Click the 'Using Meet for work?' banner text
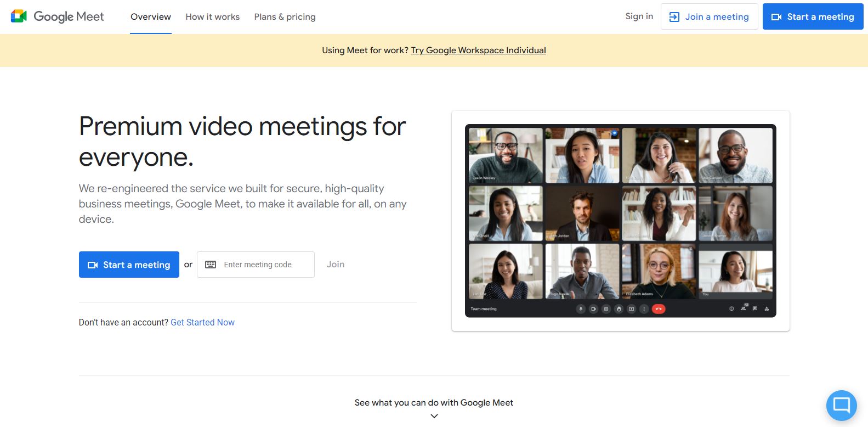Viewport: 868px width, 427px height. [x=365, y=50]
